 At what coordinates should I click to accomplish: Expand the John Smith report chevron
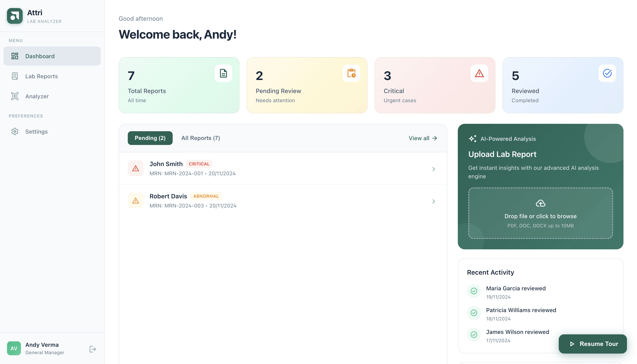pos(434,169)
